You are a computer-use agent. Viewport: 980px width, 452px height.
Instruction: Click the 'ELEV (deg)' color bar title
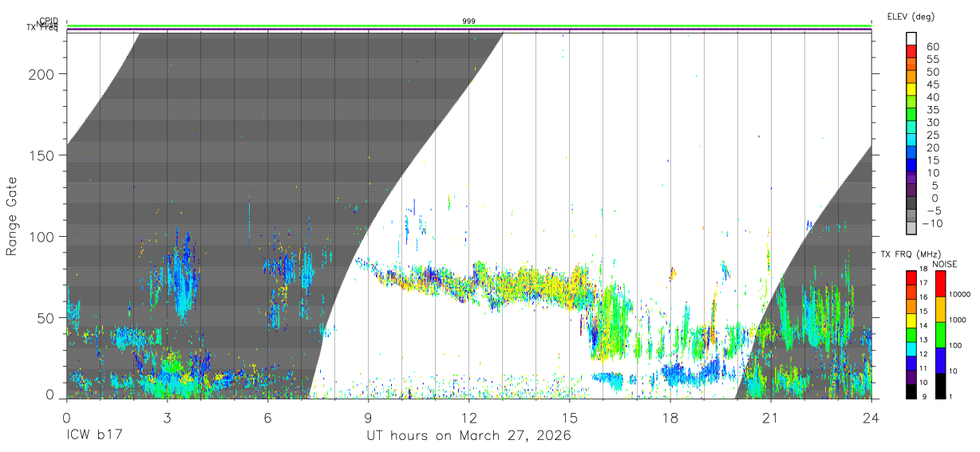[911, 17]
